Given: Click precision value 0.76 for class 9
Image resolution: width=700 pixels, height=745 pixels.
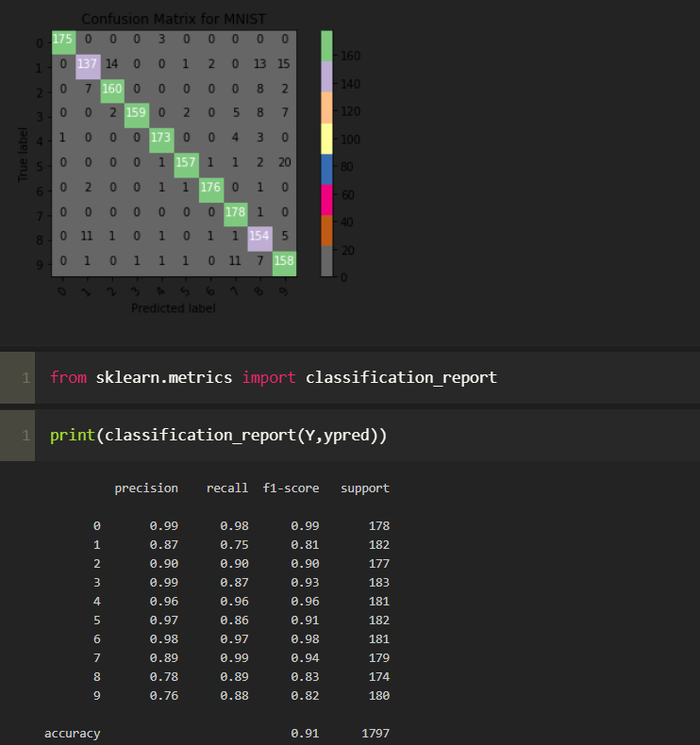Looking at the screenshot, I should (x=164, y=696).
